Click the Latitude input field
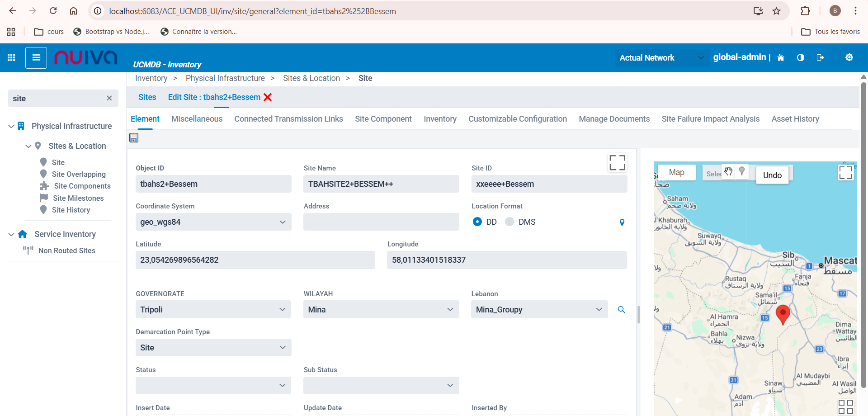This screenshot has height=416, width=868. pos(255,260)
